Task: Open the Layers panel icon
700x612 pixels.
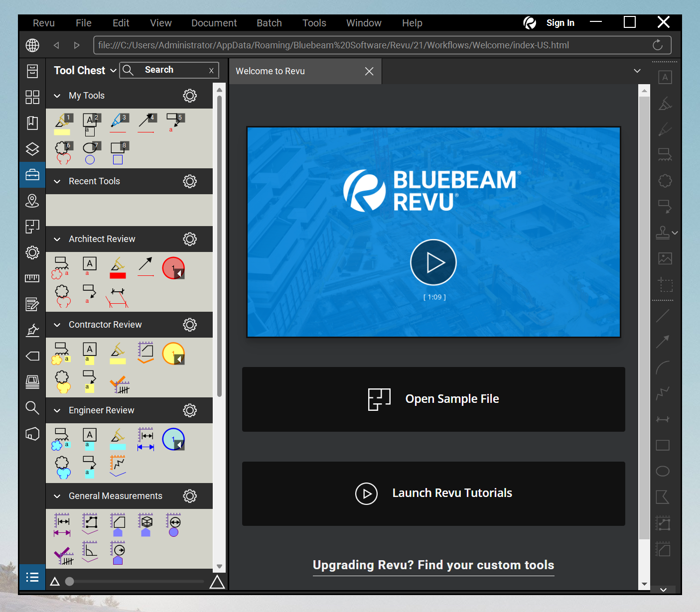Action: (x=32, y=149)
